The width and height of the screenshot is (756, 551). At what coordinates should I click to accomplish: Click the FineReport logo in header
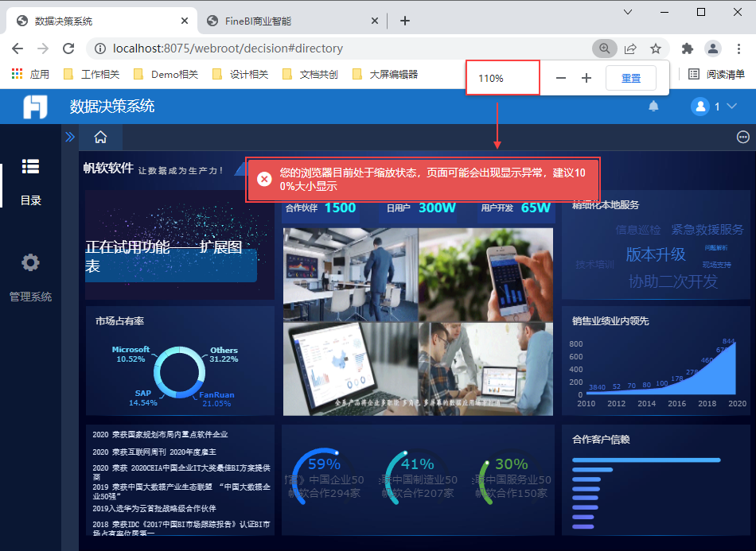(35, 107)
